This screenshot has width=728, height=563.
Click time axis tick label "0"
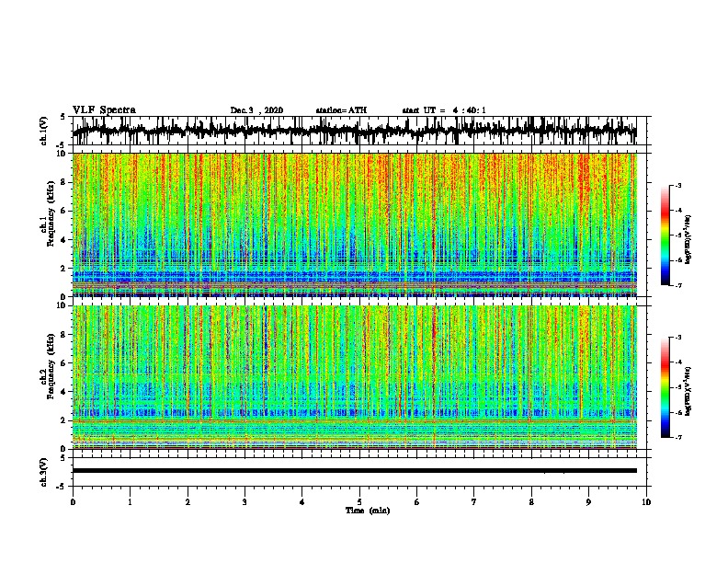[x=73, y=502]
